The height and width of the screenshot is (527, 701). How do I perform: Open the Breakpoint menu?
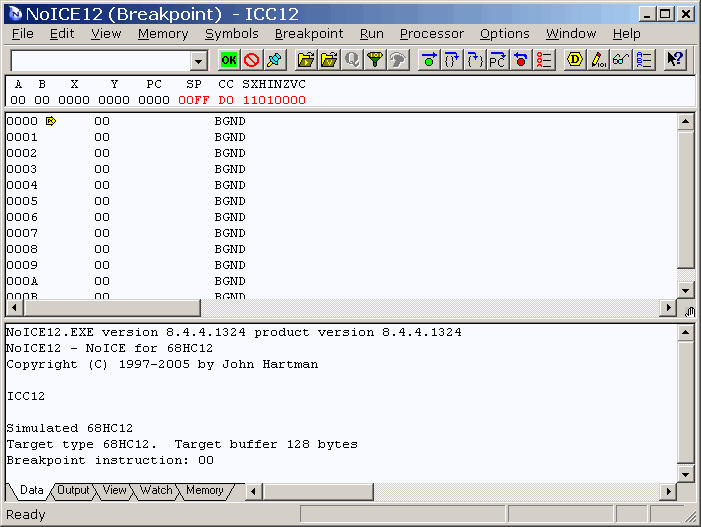pyautogui.click(x=309, y=34)
